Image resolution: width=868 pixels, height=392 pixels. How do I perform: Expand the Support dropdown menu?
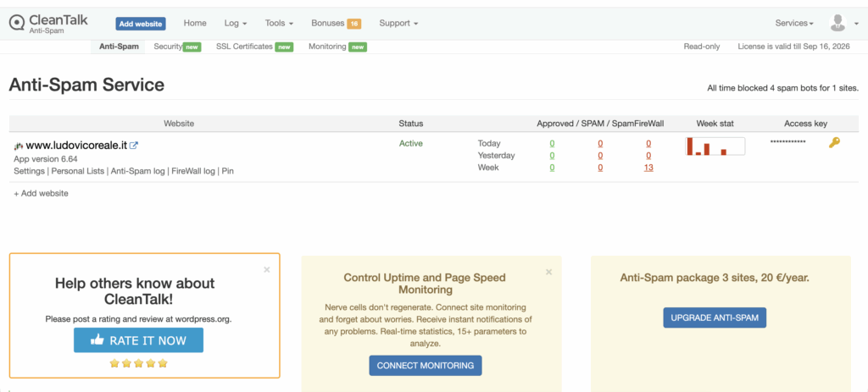coord(398,23)
